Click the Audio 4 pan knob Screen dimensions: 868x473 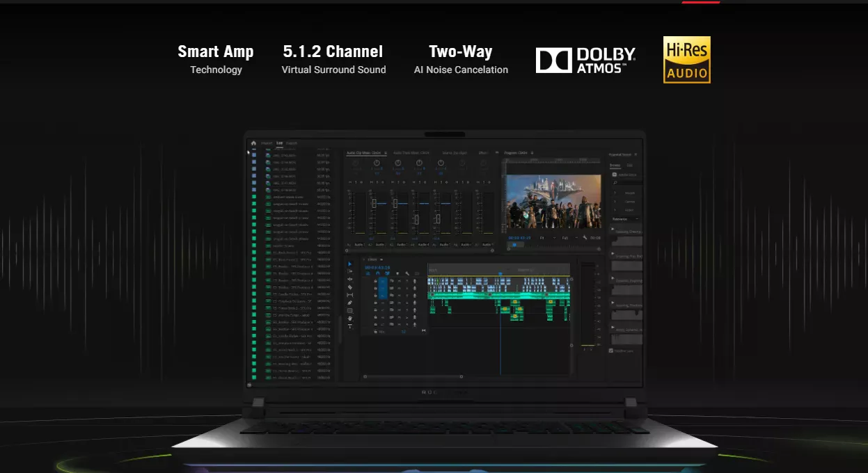coord(419,163)
